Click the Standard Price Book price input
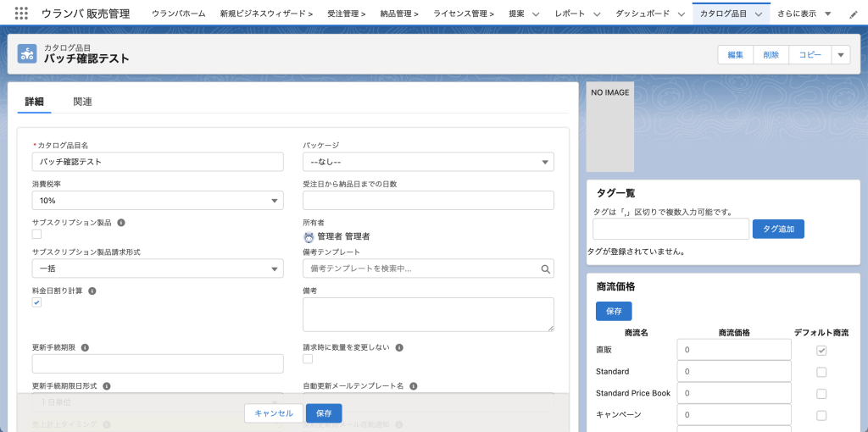 coord(734,393)
